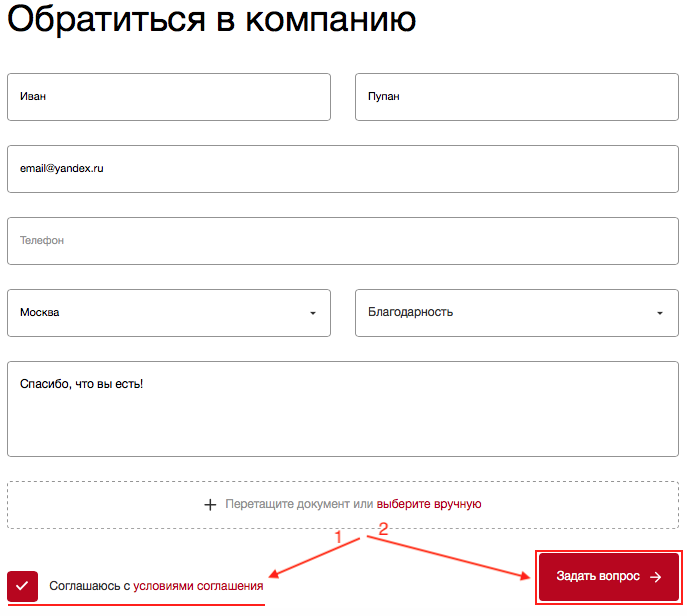The height and width of the screenshot is (616, 687).
Task: Uncheck the Соглашаюсь agreement checkbox
Action: (22, 586)
